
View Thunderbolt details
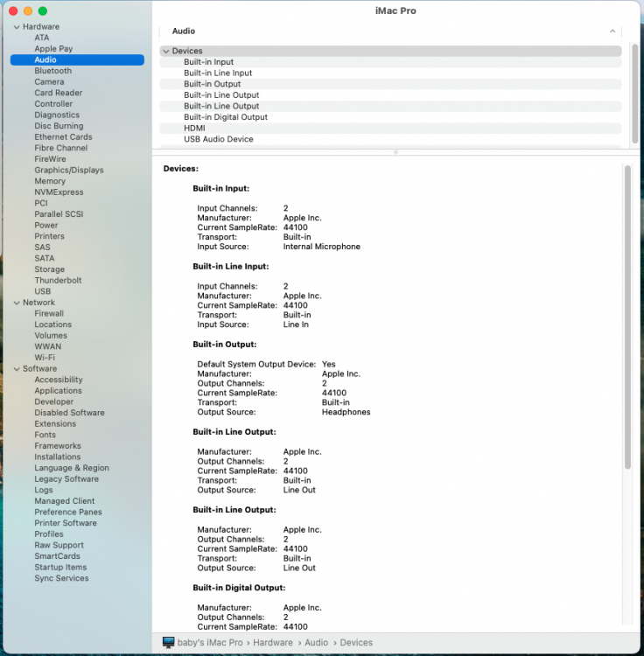coord(58,280)
